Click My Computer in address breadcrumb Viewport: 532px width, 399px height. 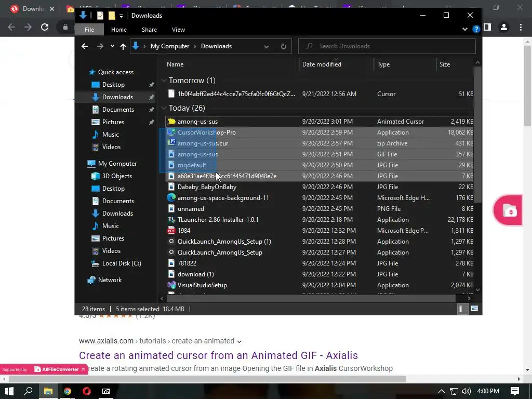pos(170,46)
